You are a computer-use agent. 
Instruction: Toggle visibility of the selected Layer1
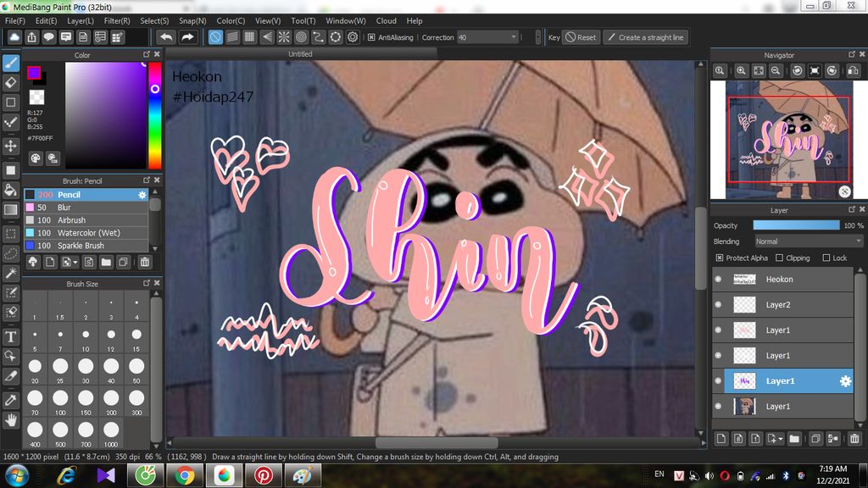[x=719, y=381]
